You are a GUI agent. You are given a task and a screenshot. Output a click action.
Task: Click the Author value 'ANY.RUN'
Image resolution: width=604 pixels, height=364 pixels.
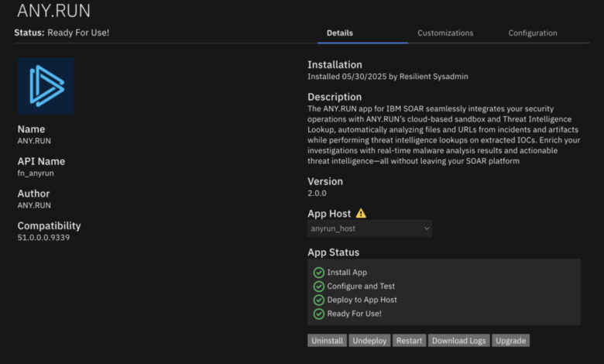[x=34, y=205]
